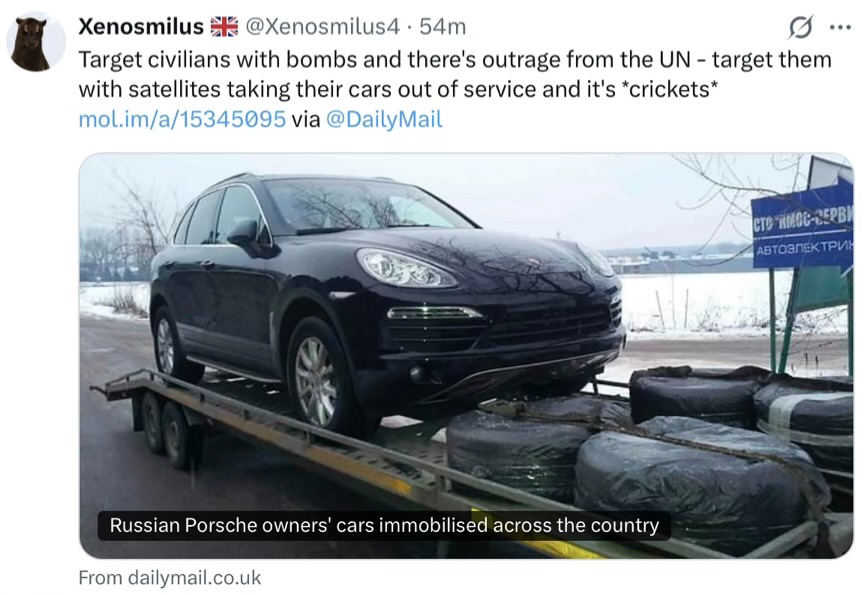Open the three-dot more options menu

[x=840, y=27]
